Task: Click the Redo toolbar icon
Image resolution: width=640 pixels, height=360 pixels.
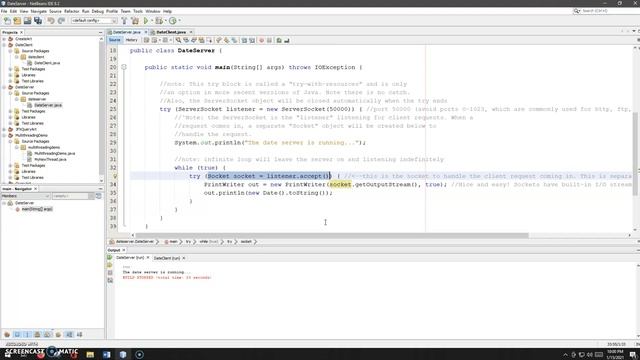Action: [61, 20]
